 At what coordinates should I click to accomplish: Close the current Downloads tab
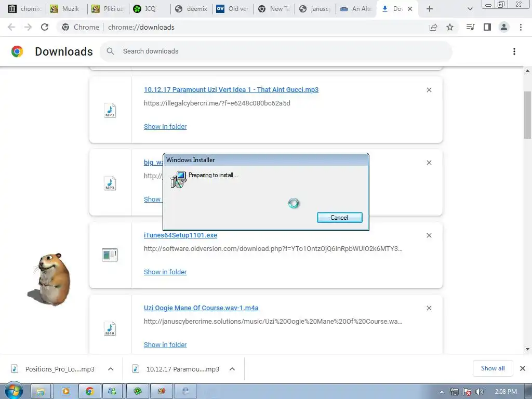click(410, 9)
